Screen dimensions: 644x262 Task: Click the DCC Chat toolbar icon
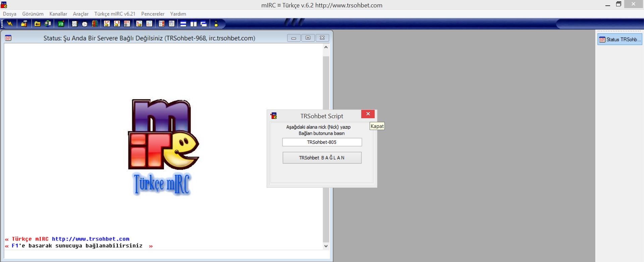(117, 24)
